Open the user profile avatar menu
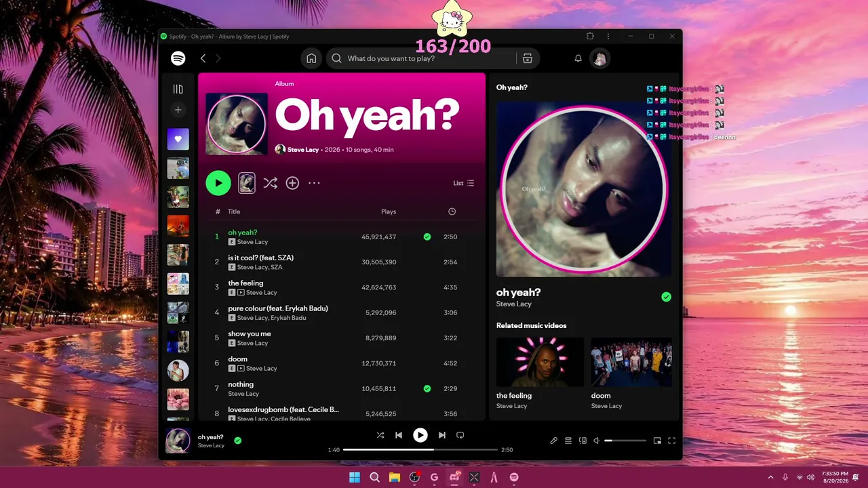Screen dimensions: 868x488 coord(599,58)
